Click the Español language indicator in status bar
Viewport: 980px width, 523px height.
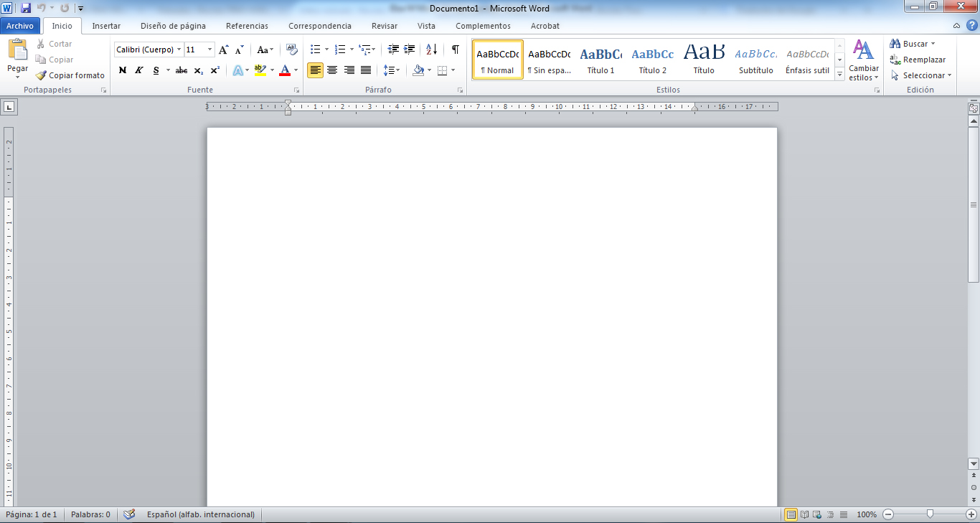click(200, 514)
